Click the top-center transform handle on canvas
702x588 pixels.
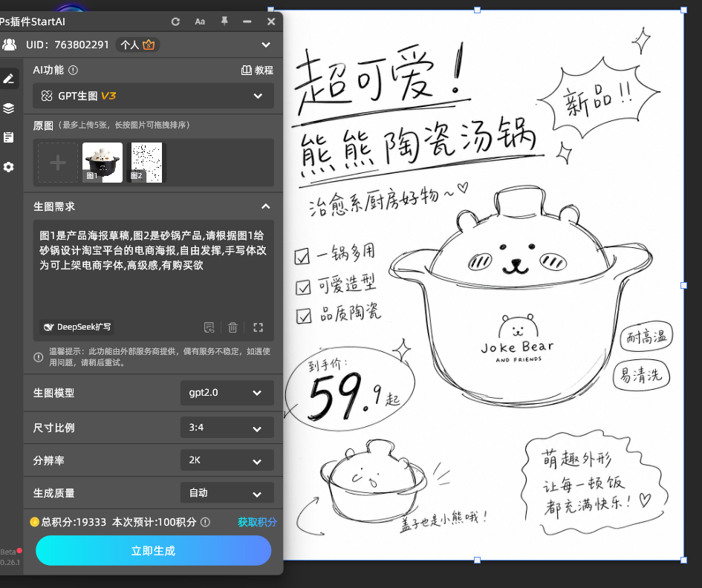coord(477,10)
